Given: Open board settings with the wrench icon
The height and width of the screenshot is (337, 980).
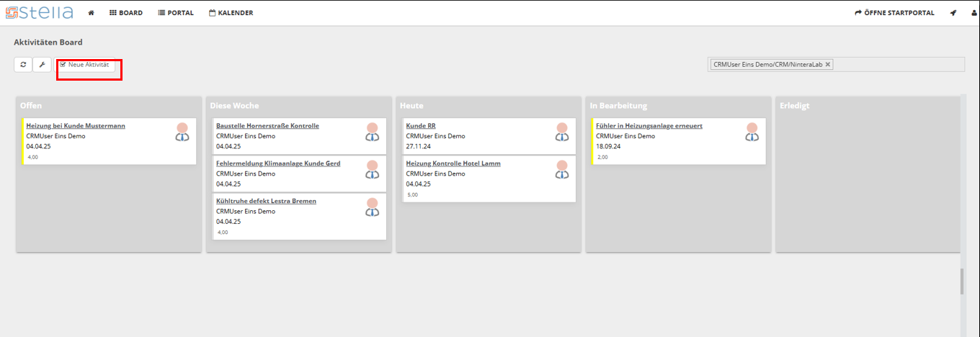Looking at the screenshot, I should pyautogui.click(x=42, y=65).
